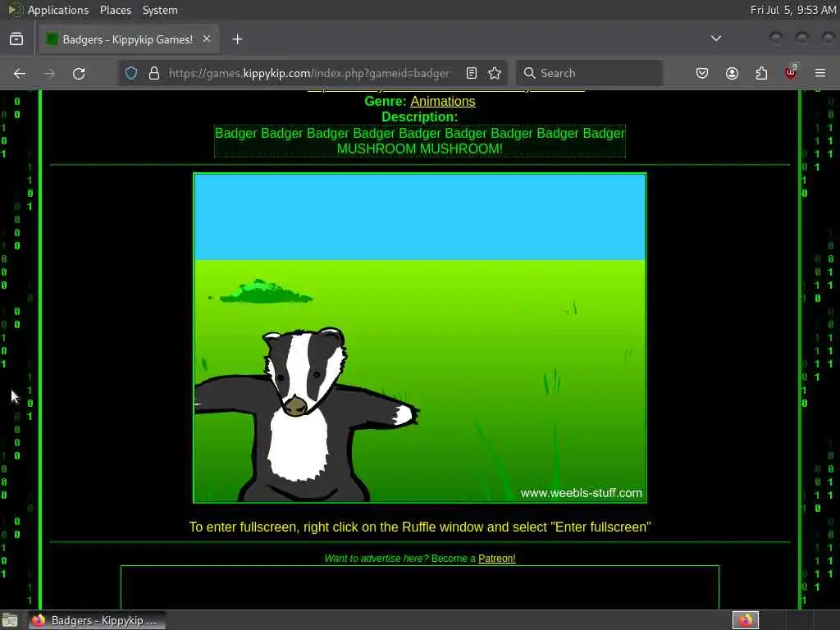Bookmark this page with the star
Screen dimensions: 840x630
click(495, 73)
